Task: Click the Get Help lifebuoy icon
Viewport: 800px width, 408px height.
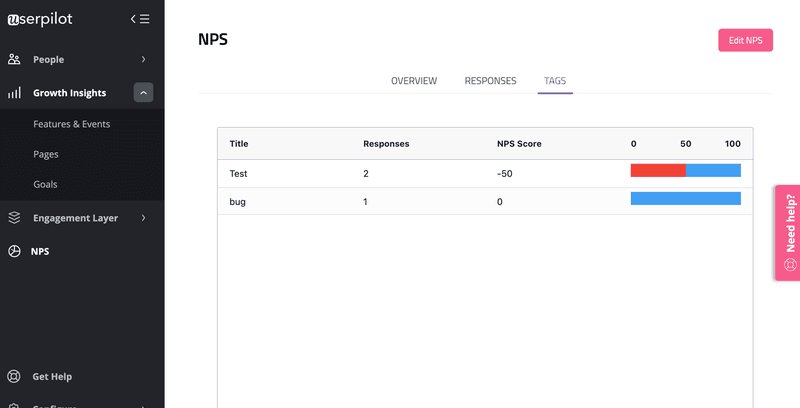Action: click(14, 376)
